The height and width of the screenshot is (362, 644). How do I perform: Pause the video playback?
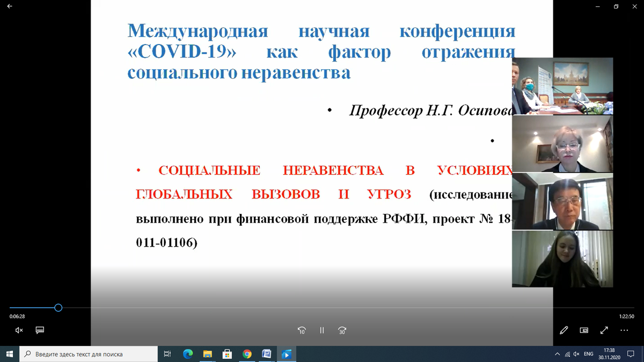322,330
